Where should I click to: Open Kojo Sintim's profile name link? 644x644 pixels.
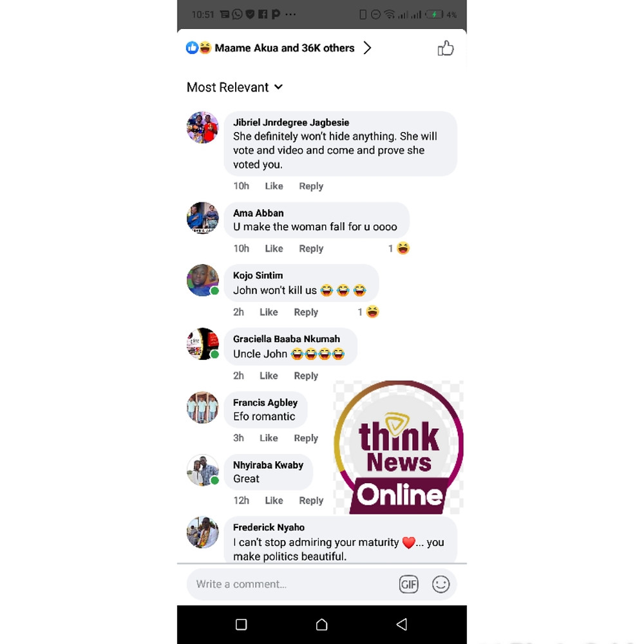point(258,275)
